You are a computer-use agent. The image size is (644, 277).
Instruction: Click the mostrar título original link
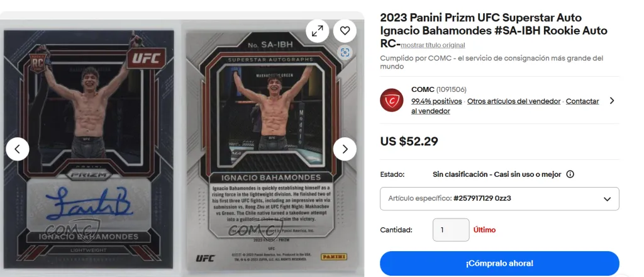tap(433, 45)
